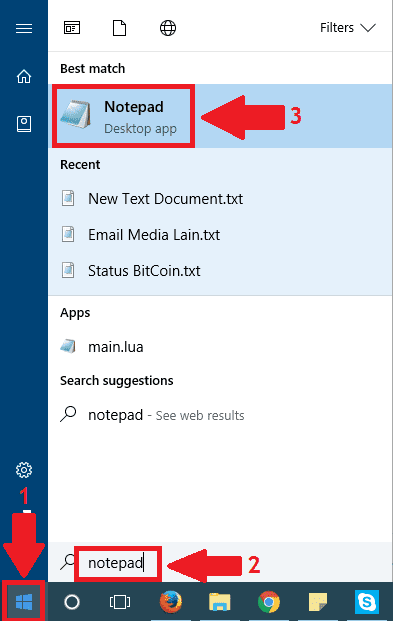Click the magnifier icon beside the search box
393x621 pixels.
coord(68,562)
